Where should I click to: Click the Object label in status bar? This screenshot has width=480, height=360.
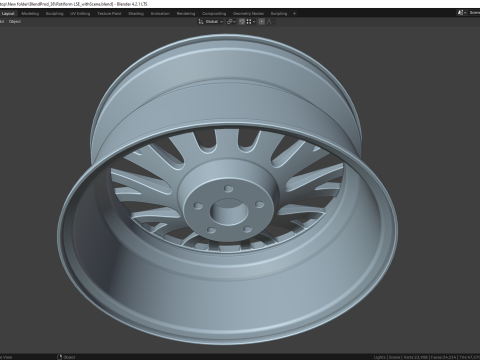click(x=69, y=357)
